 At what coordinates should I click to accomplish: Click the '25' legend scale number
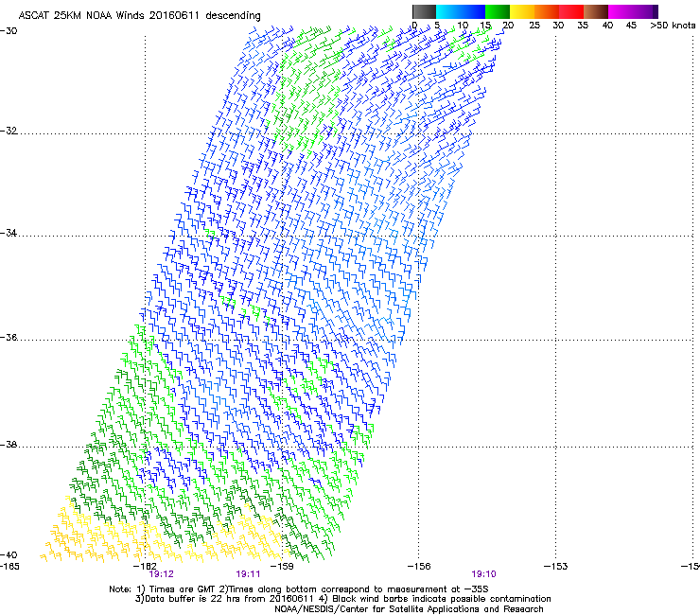point(534,26)
